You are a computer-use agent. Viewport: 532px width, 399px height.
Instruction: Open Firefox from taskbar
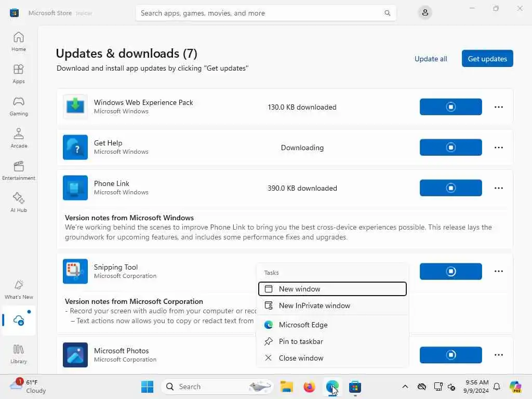(x=309, y=387)
